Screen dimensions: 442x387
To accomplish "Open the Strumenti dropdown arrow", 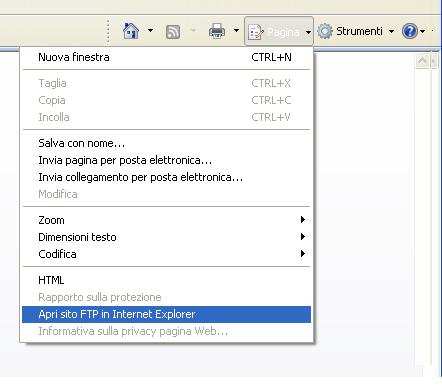I will tap(391, 31).
